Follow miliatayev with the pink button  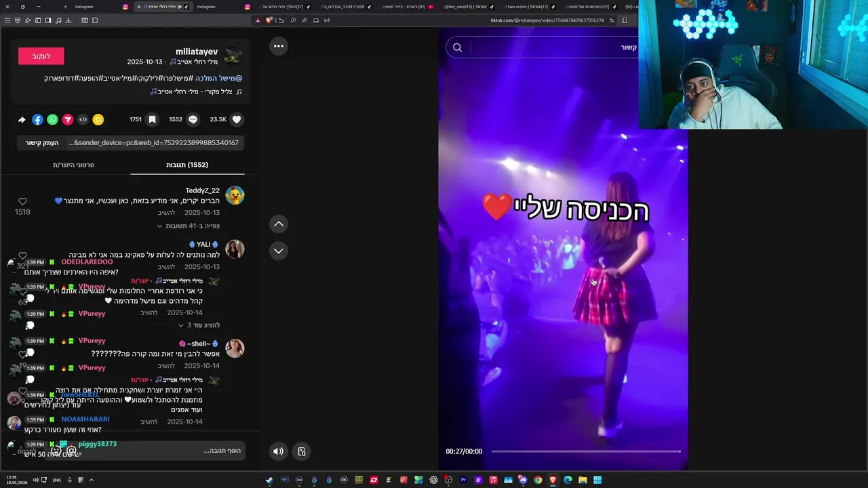click(41, 56)
